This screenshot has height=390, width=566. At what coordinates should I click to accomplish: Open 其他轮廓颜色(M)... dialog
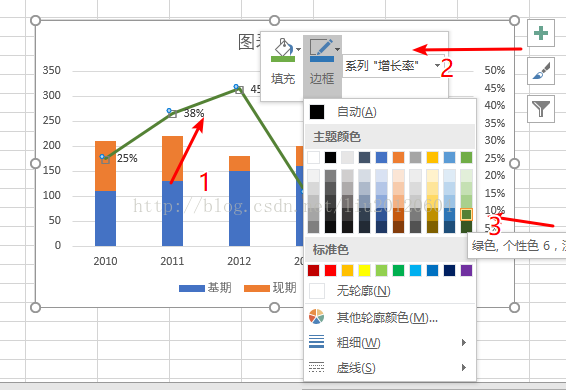coord(390,317)
